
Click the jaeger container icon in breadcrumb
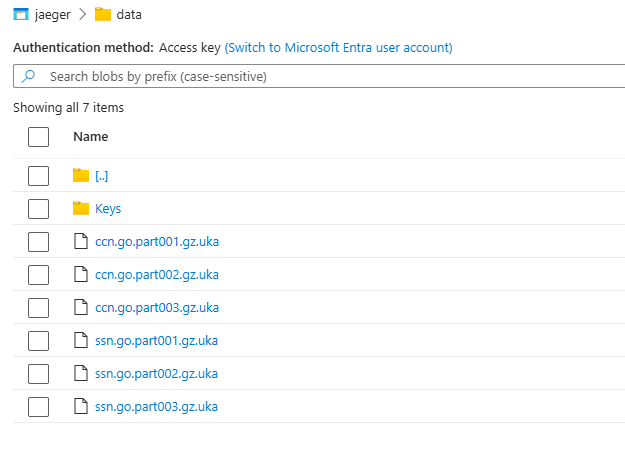pos(22,15)
